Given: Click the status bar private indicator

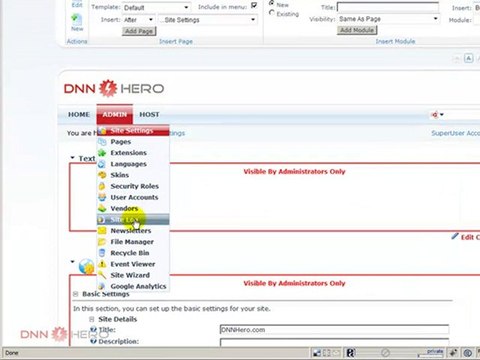Looking at the screenshot, I should pos(435,352).
